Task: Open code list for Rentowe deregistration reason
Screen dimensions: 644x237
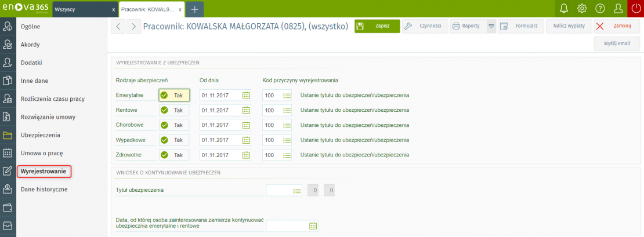Action: pos(286,110)
